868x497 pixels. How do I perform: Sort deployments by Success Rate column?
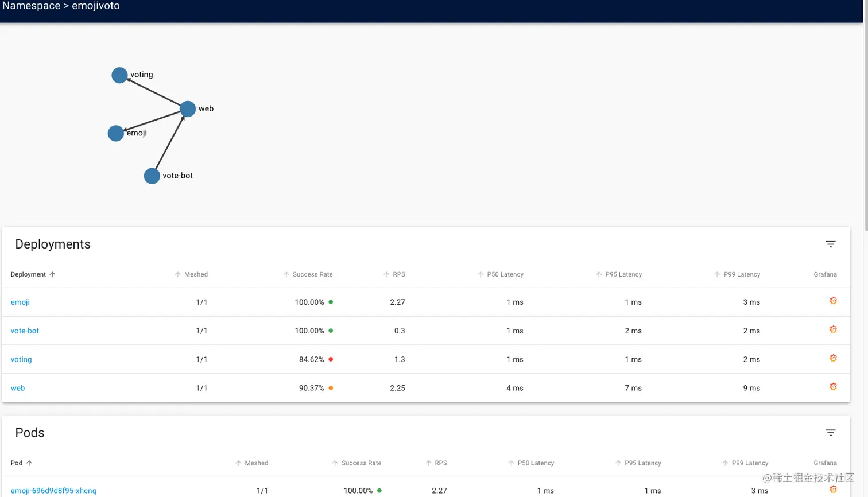(x=308, y=274)
